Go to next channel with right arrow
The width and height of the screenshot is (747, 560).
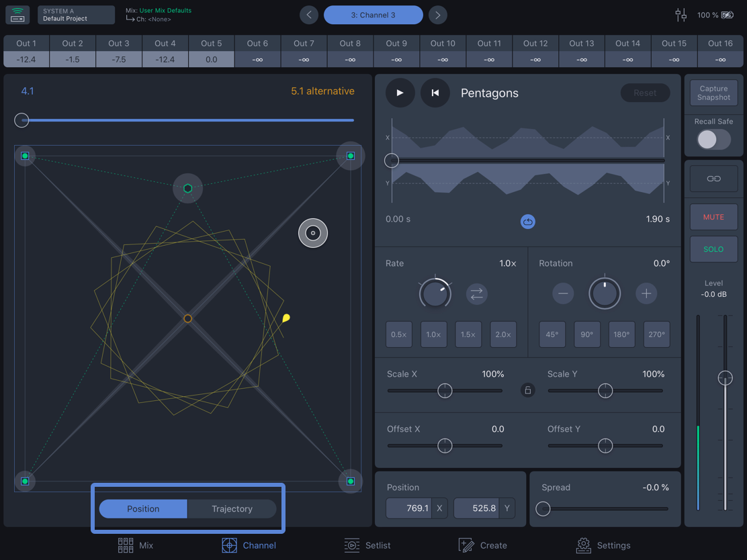(438, 15)
